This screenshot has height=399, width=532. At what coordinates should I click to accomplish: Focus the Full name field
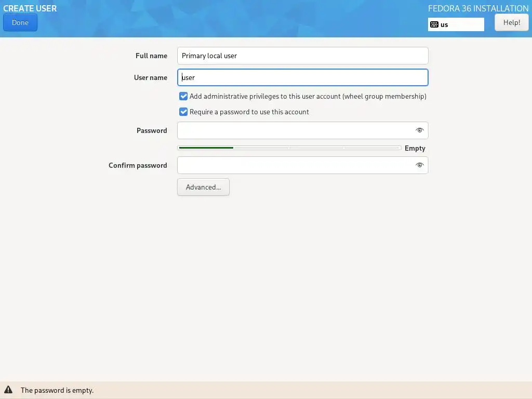tap(303, 56)
